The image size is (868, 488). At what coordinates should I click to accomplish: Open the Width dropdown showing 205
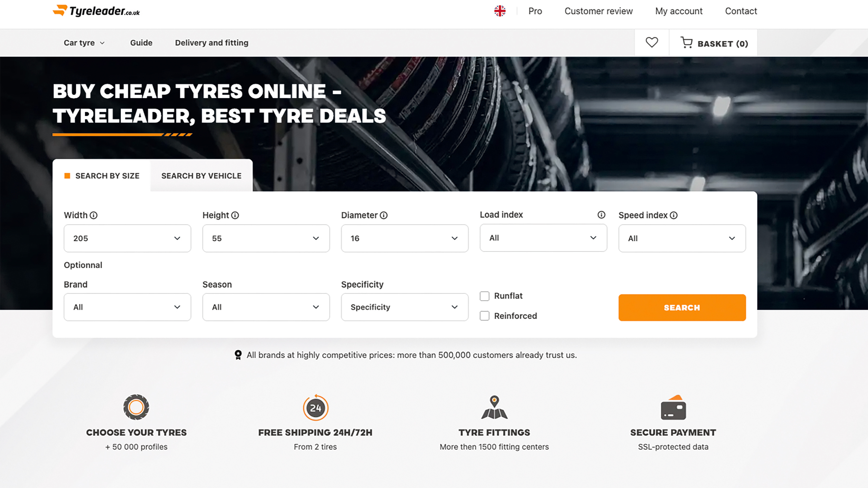point(127,239)
